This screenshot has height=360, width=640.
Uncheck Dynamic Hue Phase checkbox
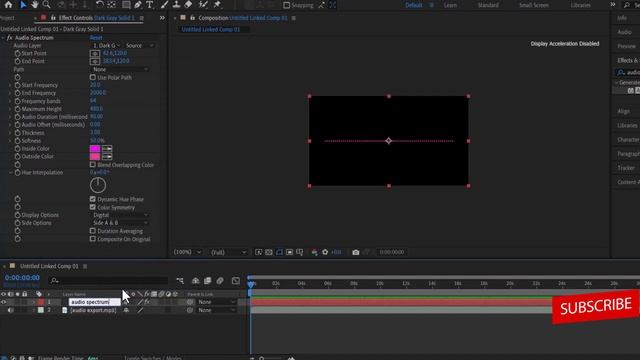[93, 199]
